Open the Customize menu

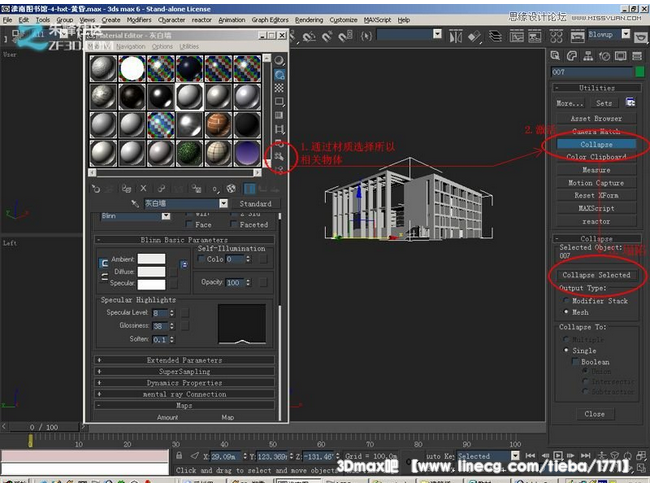tap(343, 20)
